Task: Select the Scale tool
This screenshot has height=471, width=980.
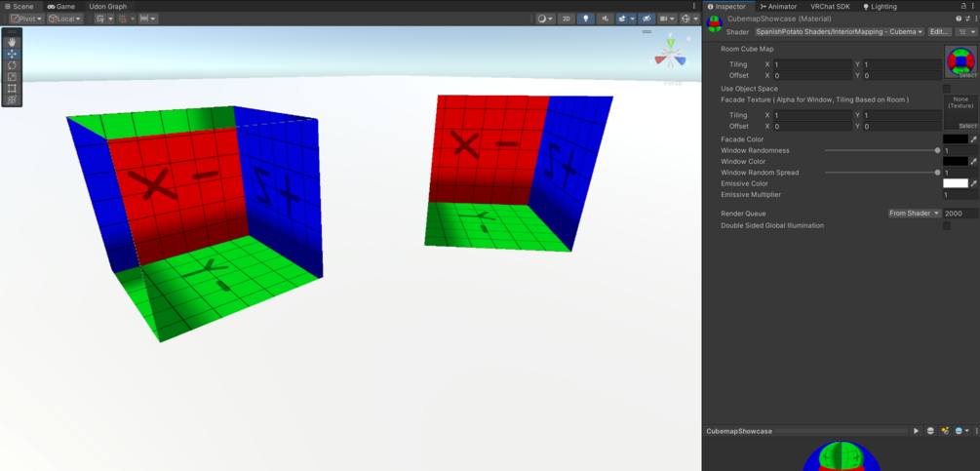Action: click(x=12, y=77)
